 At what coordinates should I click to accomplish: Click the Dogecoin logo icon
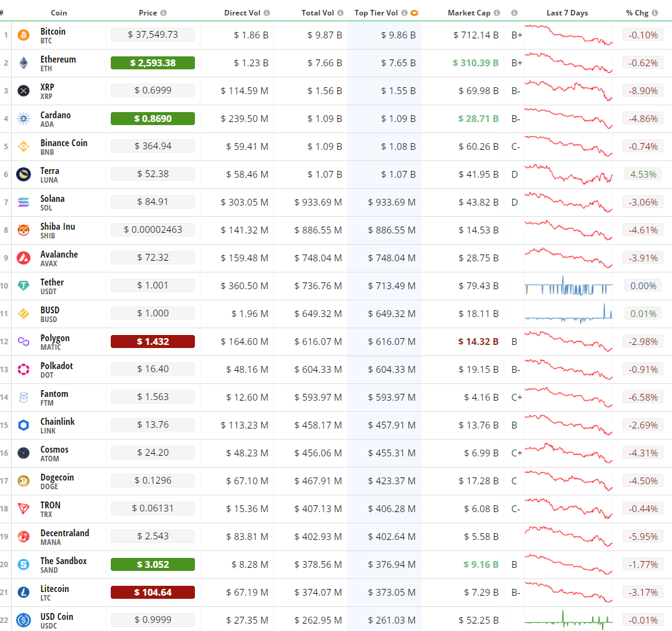(x=24, y=481)
